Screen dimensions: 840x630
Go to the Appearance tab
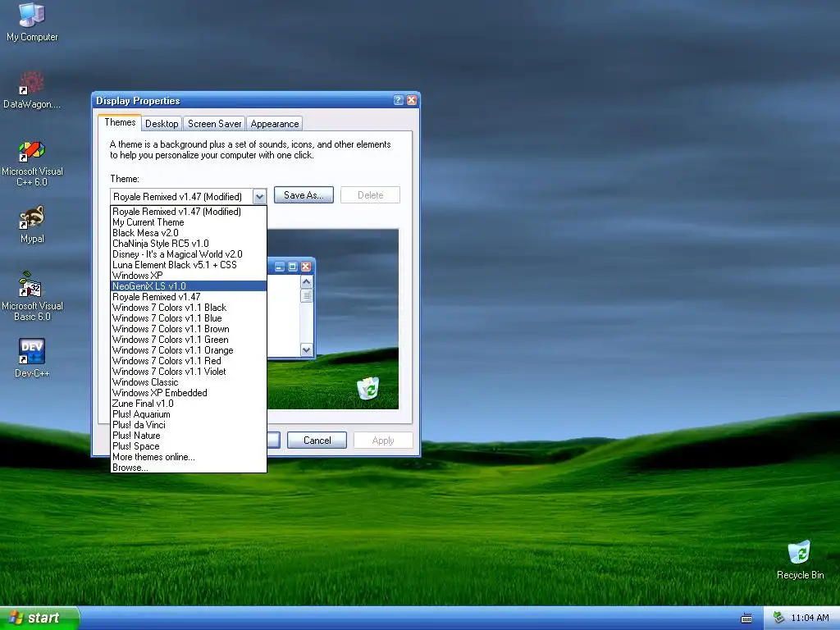pyautogui.click(x=275, y=124)
